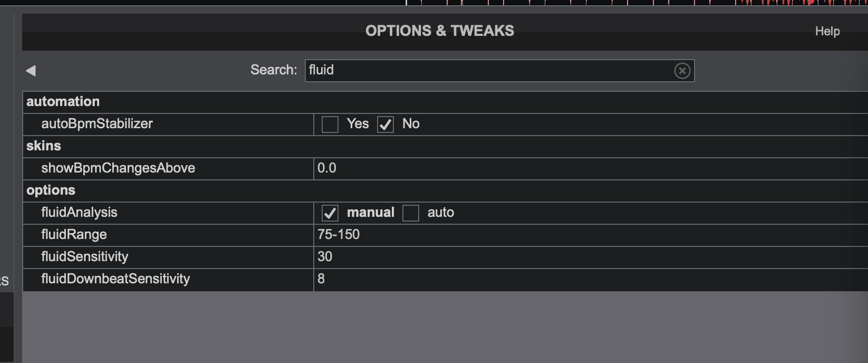Click the back arrow icon beside Search
Image resolution: width=868 pixels, height=363 pixels.
[x=31, y=71]
